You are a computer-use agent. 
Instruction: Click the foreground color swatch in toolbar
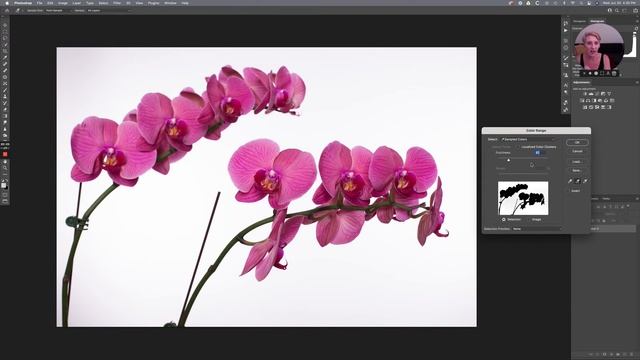[4, 184]
